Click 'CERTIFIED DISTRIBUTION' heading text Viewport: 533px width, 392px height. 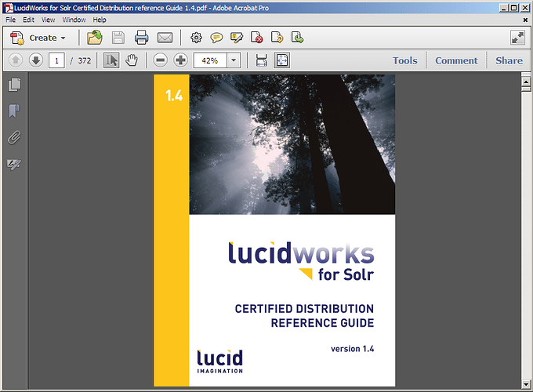click(x=304, y=309)
